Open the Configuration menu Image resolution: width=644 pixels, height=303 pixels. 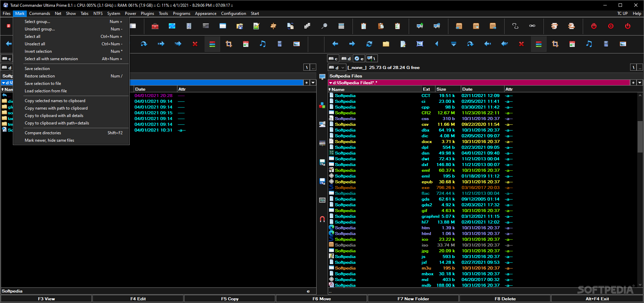[234, 14]
